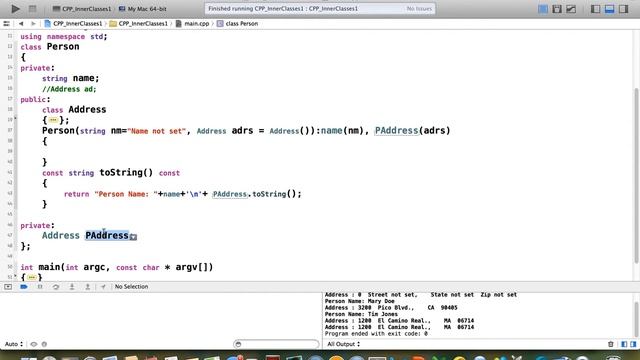Open main.cpp in the jump bar

[192, 24]
